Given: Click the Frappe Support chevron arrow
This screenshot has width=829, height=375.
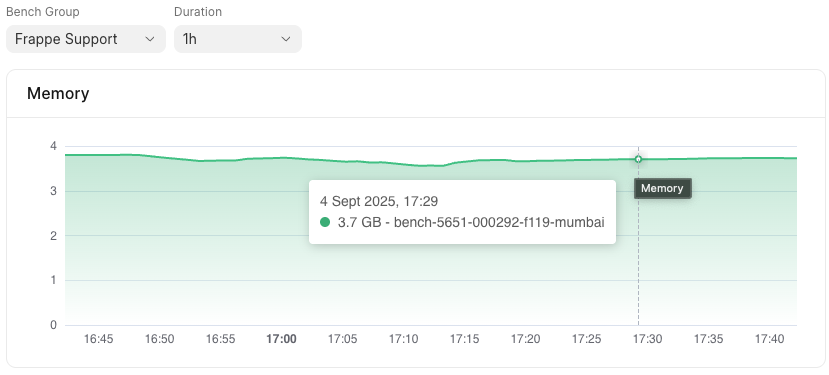Looking at the screenshot, I should 150,39.
